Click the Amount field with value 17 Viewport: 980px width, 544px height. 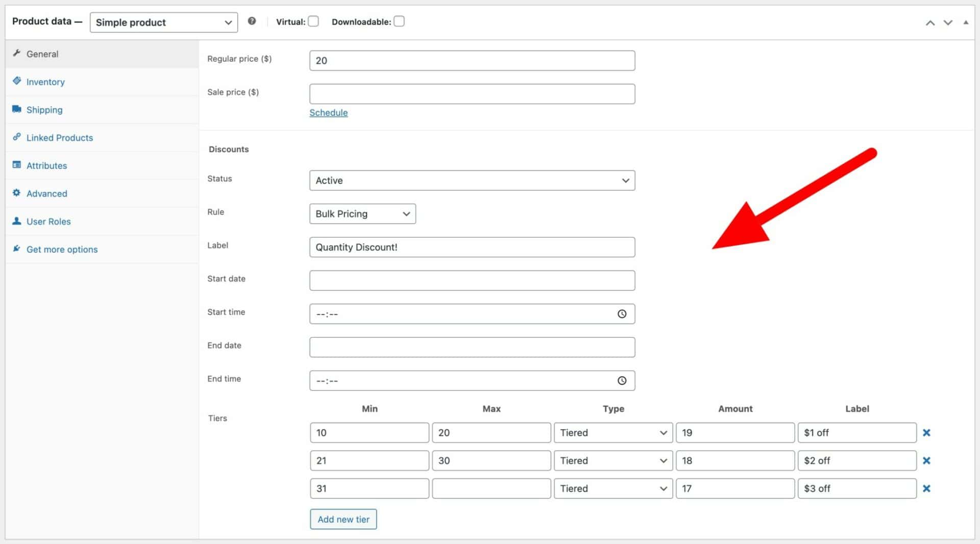pos(736,489)
